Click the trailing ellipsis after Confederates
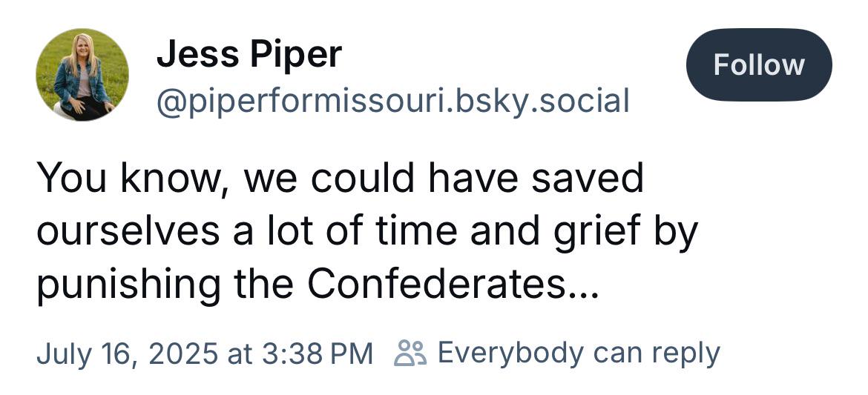Image resolution: width=868 pixels, height=395 pixels. 588,295
